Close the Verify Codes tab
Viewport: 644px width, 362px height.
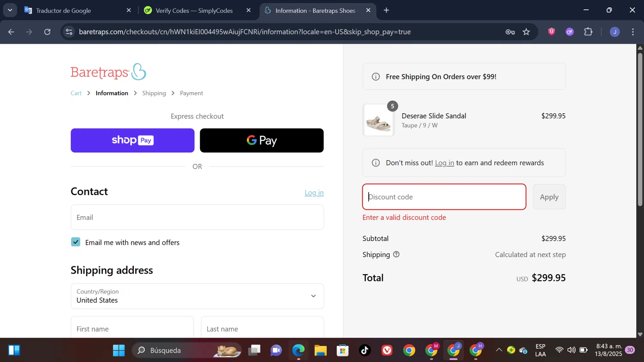pos(248,10)
